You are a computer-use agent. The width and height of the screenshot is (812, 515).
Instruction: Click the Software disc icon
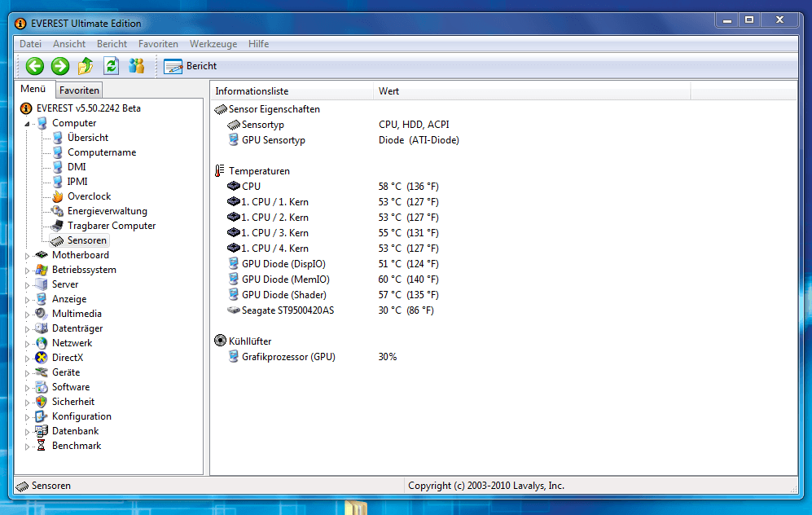(x=42, y=387)
